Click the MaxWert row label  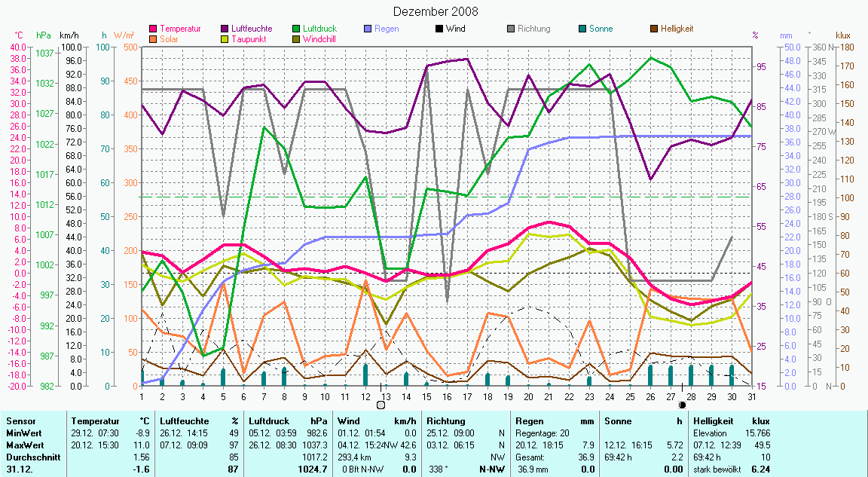(x=25, y=445)
